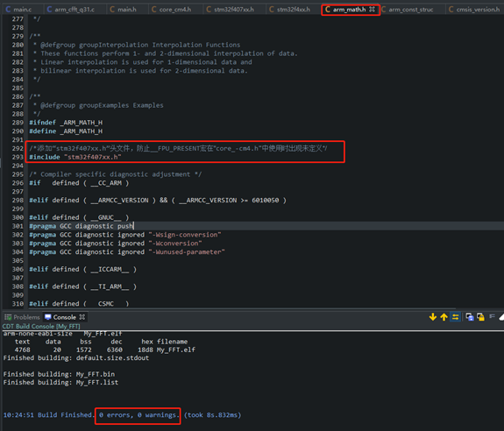Select the stm32f4xx.h tab
The height and width of the screenshot is (431, 504).
289,10
